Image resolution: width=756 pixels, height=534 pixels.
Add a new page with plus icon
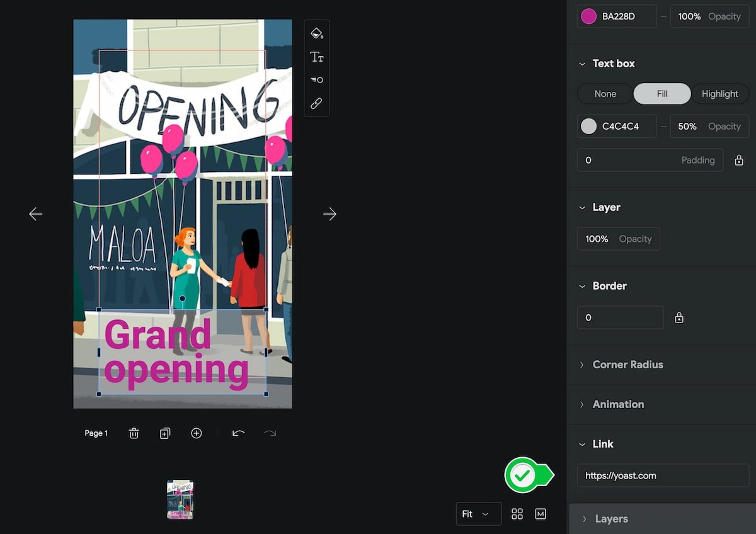(197, 433)
